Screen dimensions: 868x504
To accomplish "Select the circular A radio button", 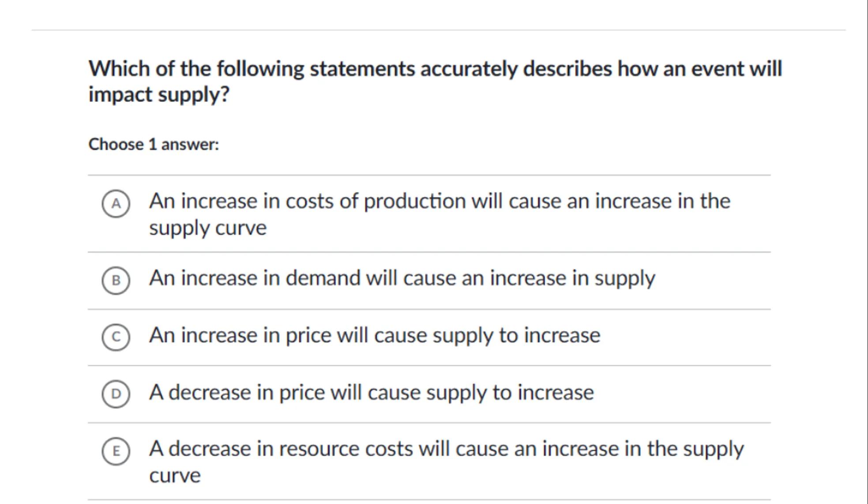I will [x=116, y=203].
